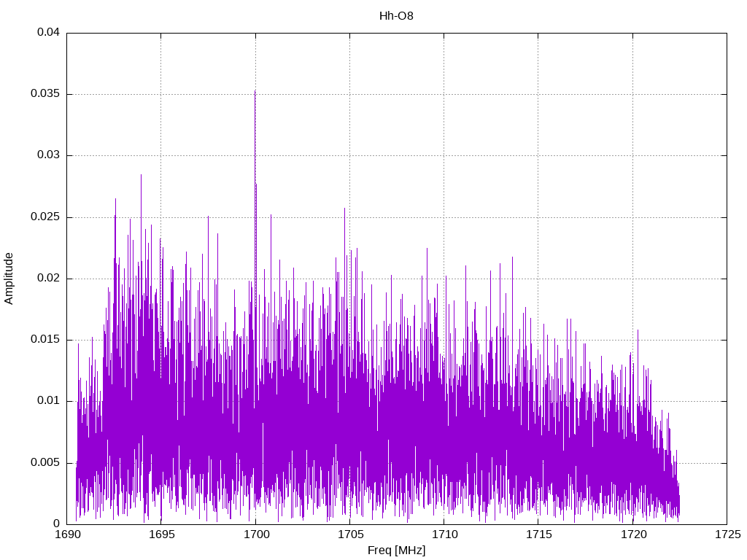
Task: Click the 0.025 y-axis tick label
Action: [45, 217]
